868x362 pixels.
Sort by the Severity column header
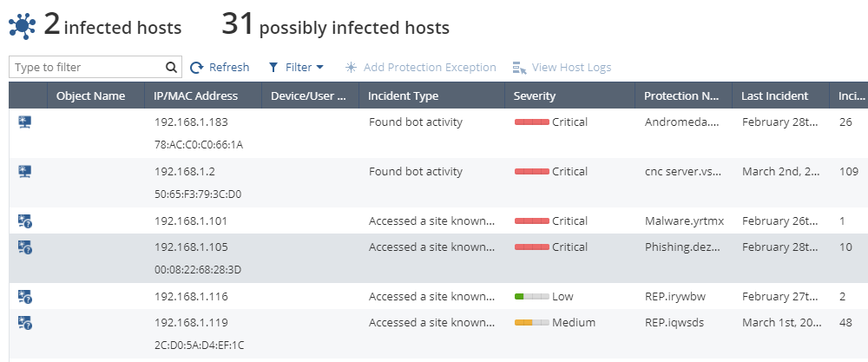pos(534,95)
